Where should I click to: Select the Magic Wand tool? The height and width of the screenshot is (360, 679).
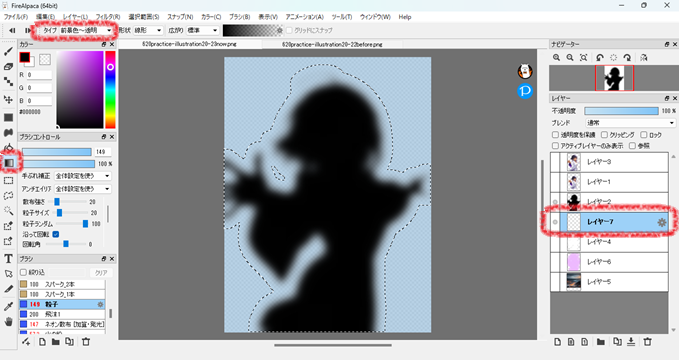[x=8, y=211]
